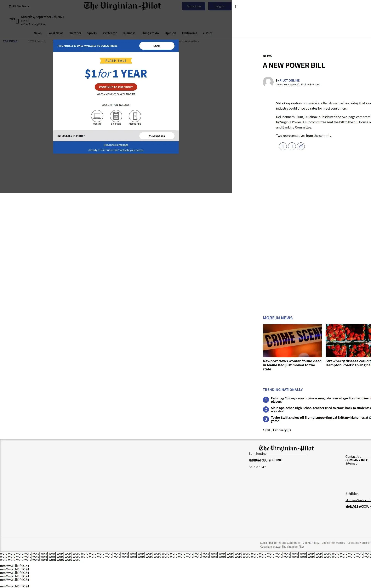The image size is (371, 588).
Task: Click the Sun-Sentinel footer link
Action: pyautogui.click(x=258, y=454)
